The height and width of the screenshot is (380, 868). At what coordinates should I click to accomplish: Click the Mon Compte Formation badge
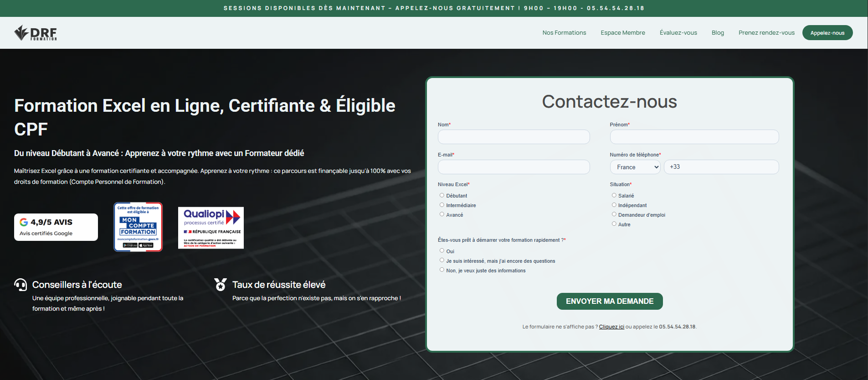click(x=138, y=227)
